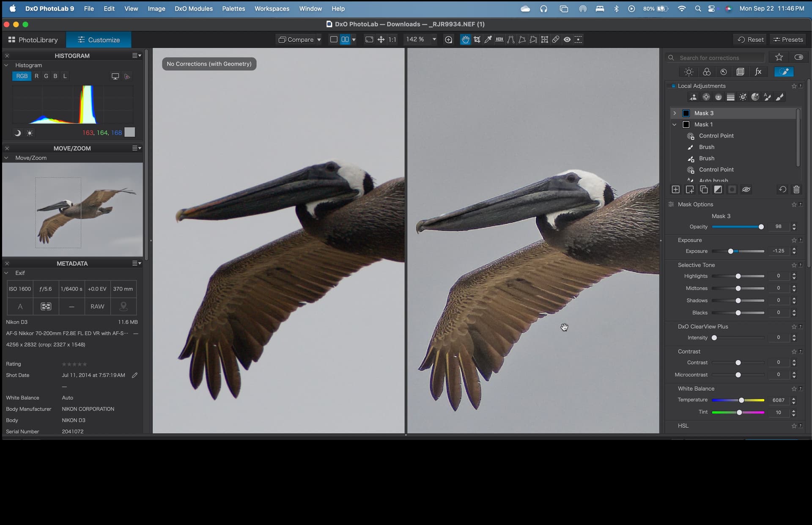Open the DxO Modules menu
This screenshot has width=812, height=525.
pos(193,8)
